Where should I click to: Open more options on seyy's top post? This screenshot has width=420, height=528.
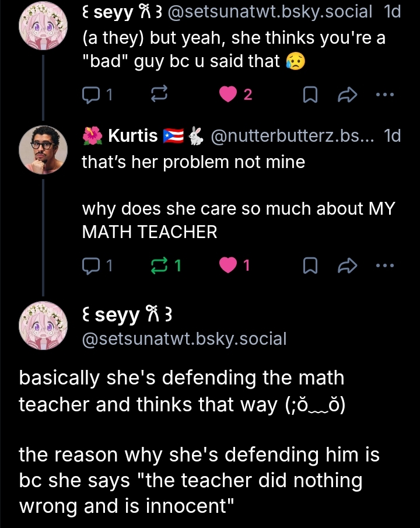click(385, 95)
